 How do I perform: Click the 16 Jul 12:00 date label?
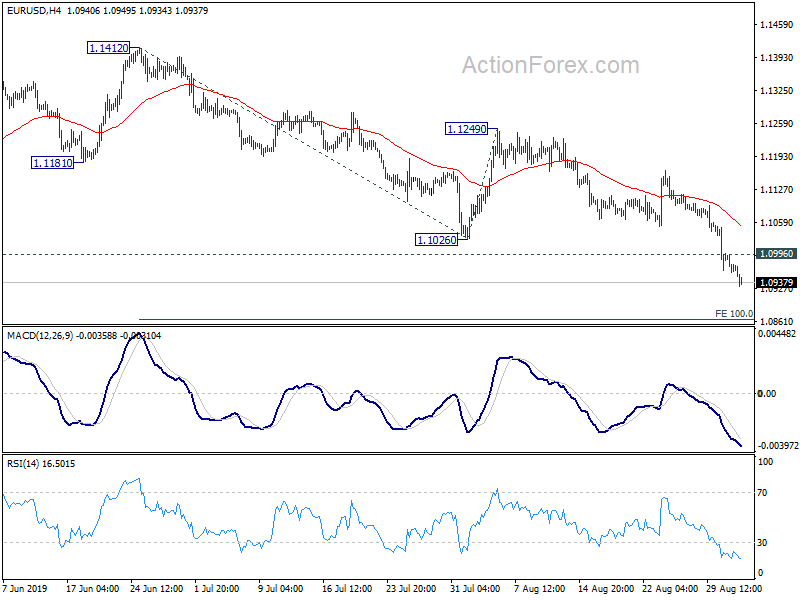347,589
